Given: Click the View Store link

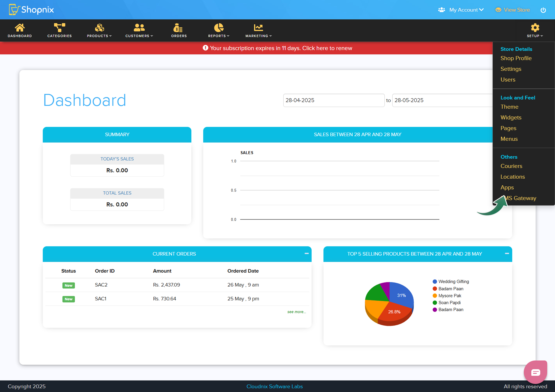Looking at the screenshot, I should click(517, 10).
